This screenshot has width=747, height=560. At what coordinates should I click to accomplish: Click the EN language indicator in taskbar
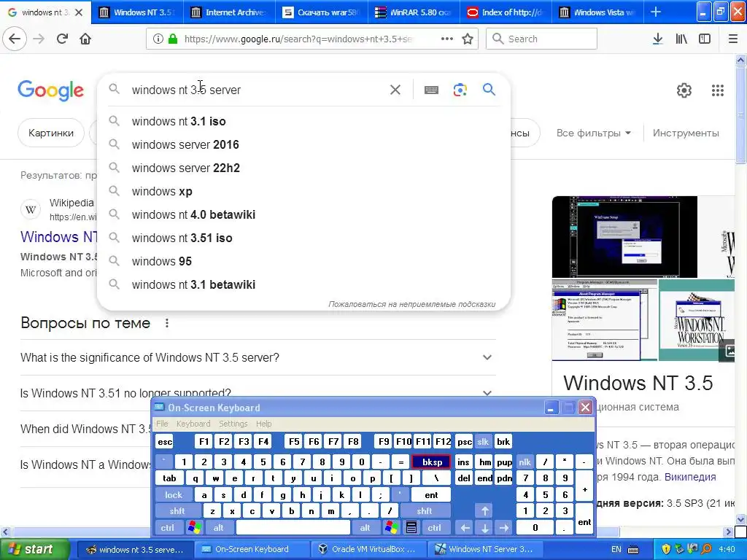click(x=616, y=549)
